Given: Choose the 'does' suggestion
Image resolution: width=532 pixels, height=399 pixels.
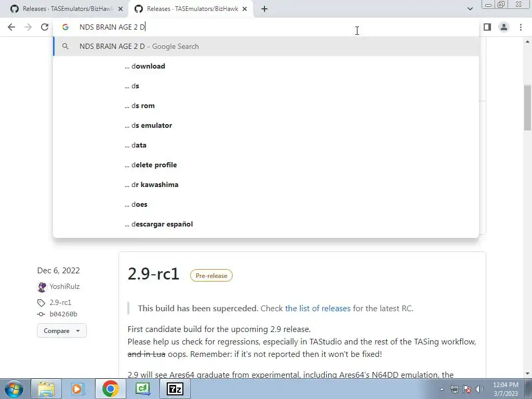Looking at the screenshot, I should click(x=267, y=204).
